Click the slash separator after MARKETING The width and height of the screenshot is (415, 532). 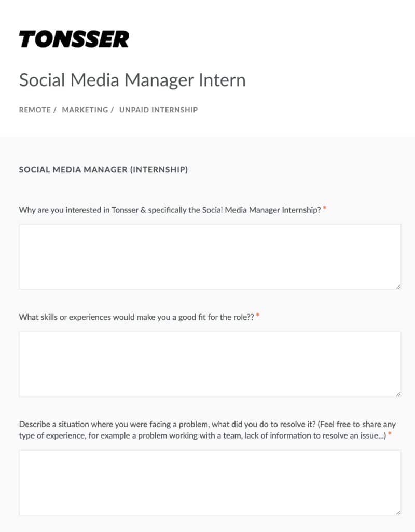tap(112, 110)
